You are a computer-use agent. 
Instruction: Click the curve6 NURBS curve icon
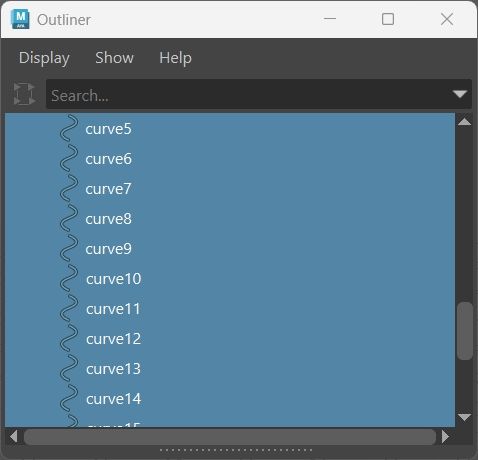point(69,159)
